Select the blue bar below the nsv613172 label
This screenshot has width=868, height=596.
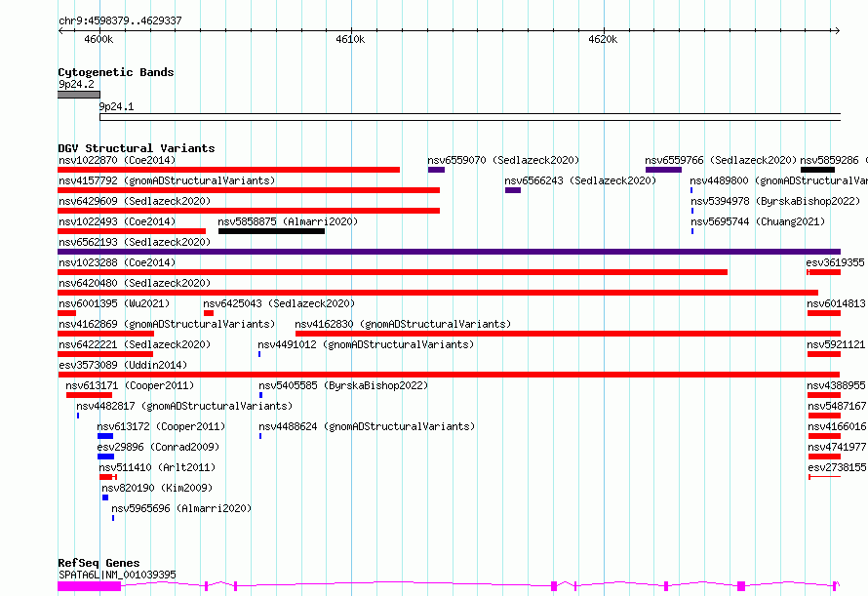click(x=105, y=436)
